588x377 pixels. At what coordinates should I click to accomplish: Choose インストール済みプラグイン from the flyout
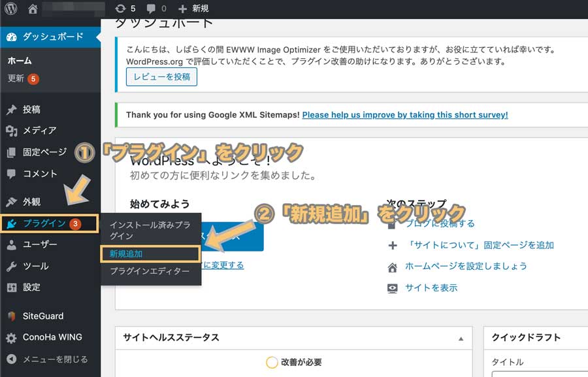[150, 231]
